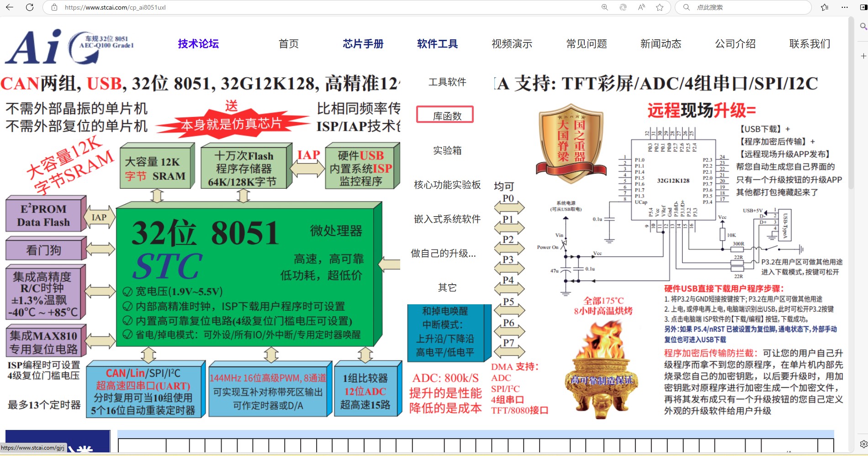868x456 pixels.
Task: Select the 做自己的升级... menu entry
Action: [x=444, y=254]
